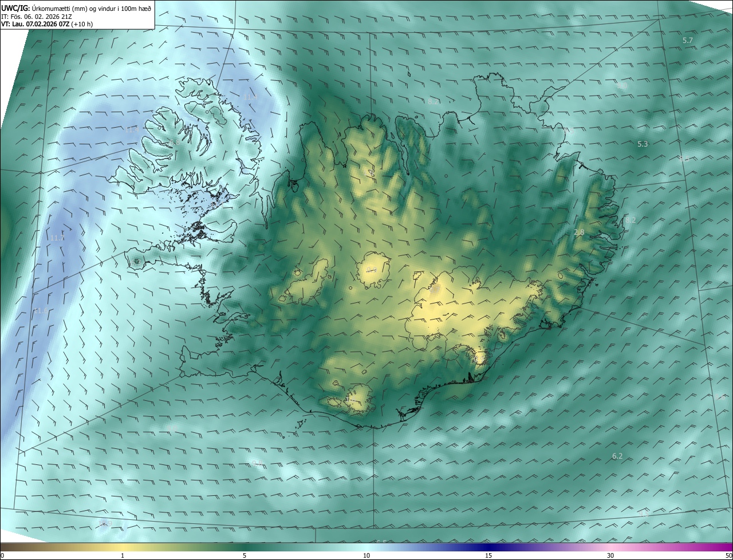
Task: Click the 5 tick on the colour scale
Action: pyautogui.click(x=245, y=555)
